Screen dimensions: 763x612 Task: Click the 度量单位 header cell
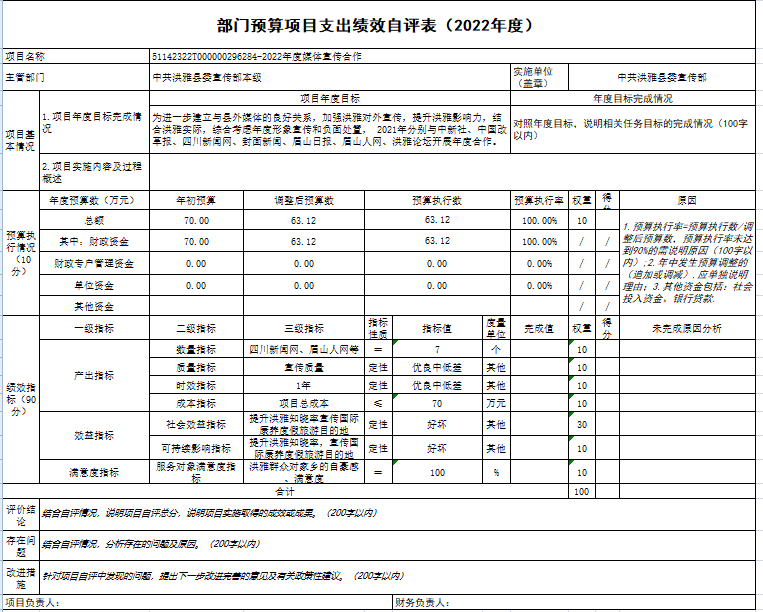coord(496,328)
